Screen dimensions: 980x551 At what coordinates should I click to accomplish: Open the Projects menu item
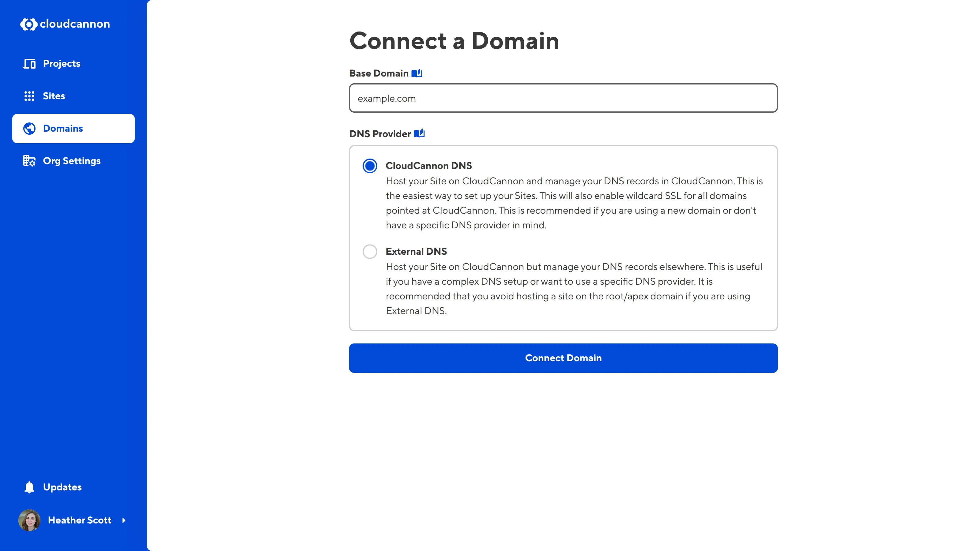62,63
